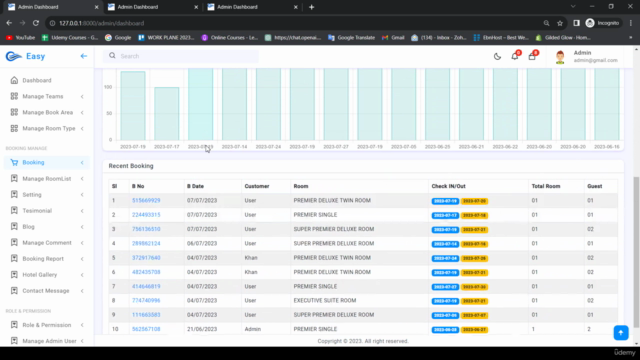Screen dimensions: 640x360
Task: Bookmark page with the star icon
Action: point(560,23)
